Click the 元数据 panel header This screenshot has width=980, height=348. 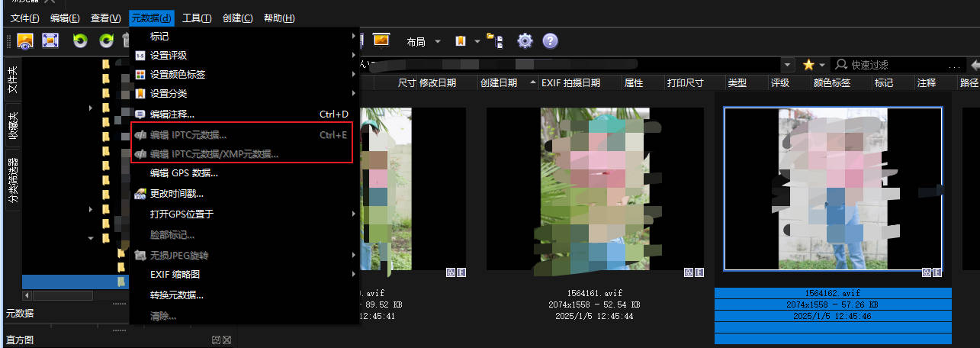pyautogui.click(x=21, y=313)
